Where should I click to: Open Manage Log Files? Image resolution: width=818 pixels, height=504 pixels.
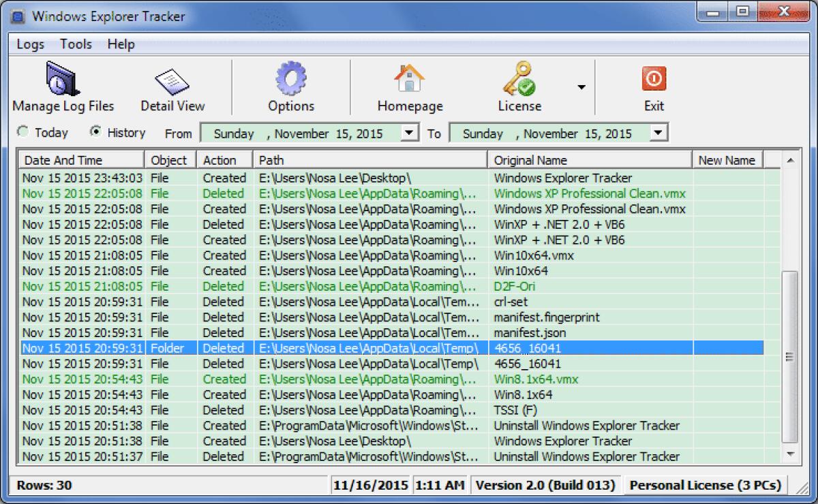(62, 86)
